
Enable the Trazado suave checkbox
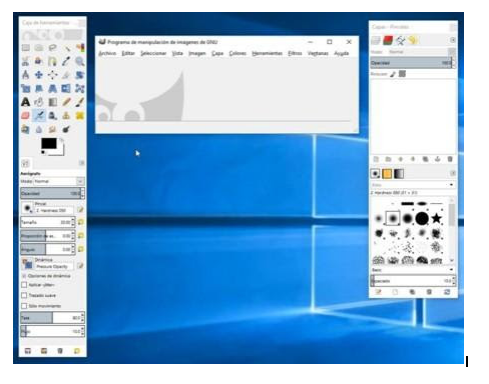pyautogui.click(x=24, y=295)
